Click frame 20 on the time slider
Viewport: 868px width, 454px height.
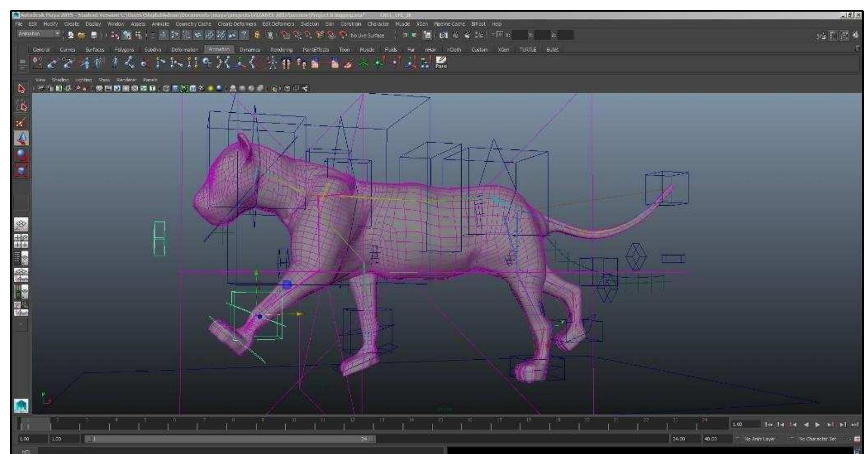click(x=586, y=425)
